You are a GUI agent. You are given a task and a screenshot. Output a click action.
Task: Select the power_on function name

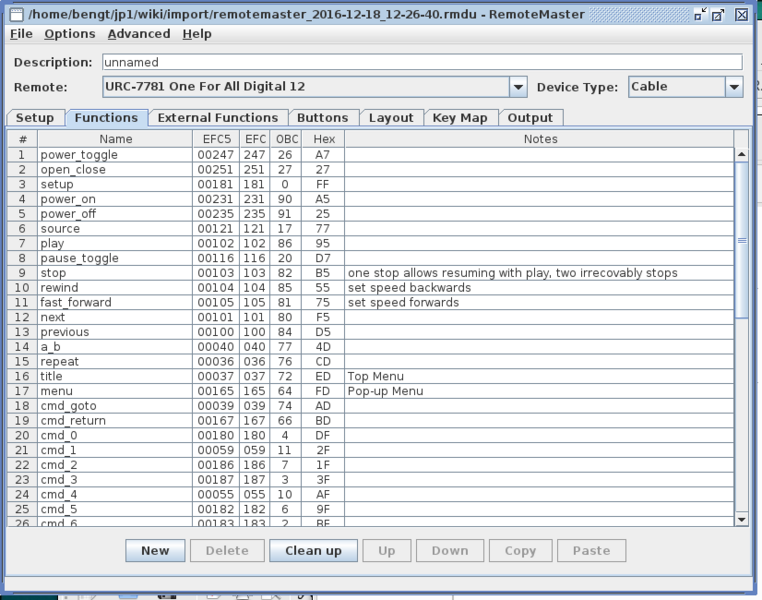click(115, 199)
